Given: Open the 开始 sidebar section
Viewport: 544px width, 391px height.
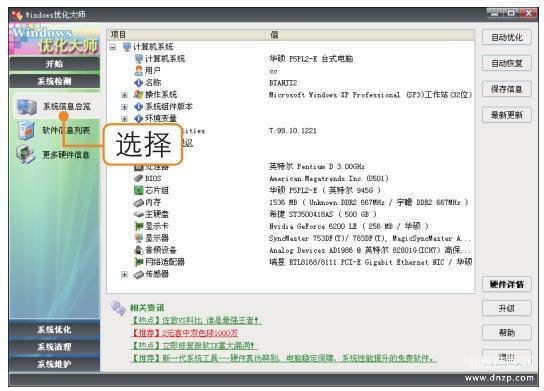Looking at the screenshot, I should [54, 64].
